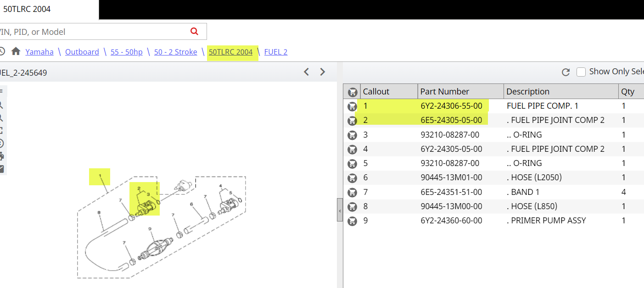Add HOSE (L850) to cart
Screen dimensions: 644x288
click(352, 206)
